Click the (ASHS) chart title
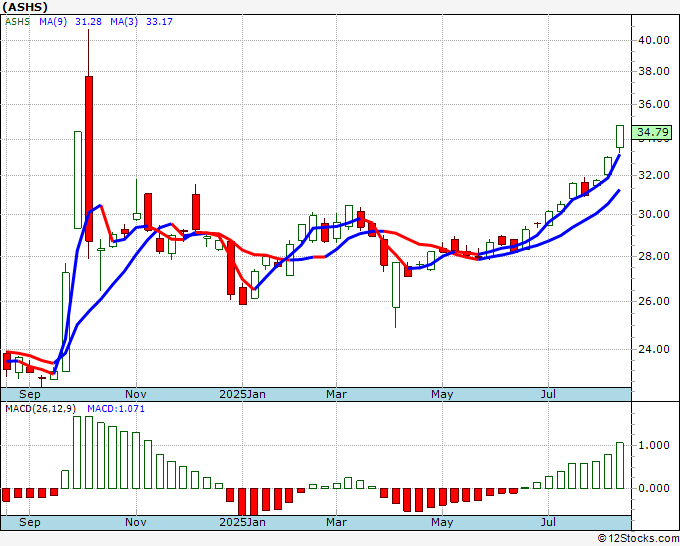Screen dimensions: 680x546 (x=25, y=7)
